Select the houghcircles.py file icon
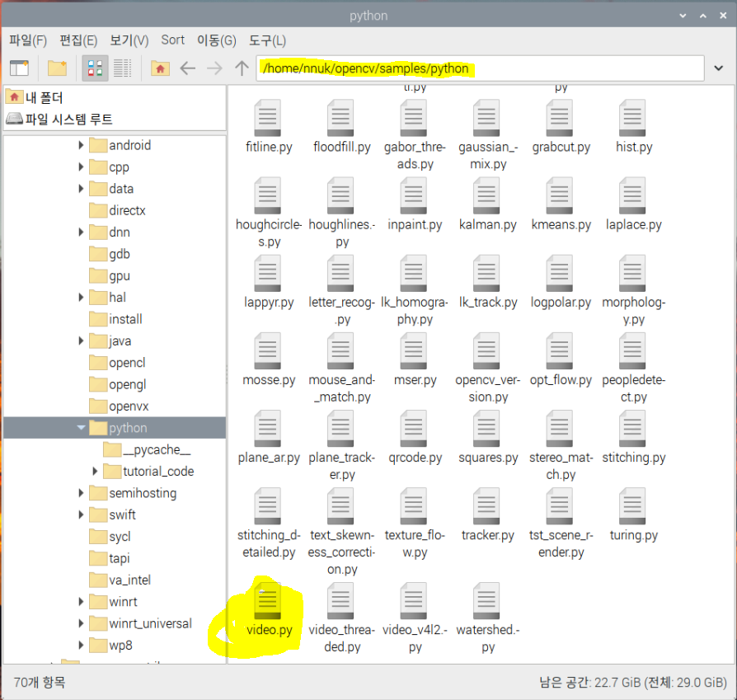 coord(267,195)
